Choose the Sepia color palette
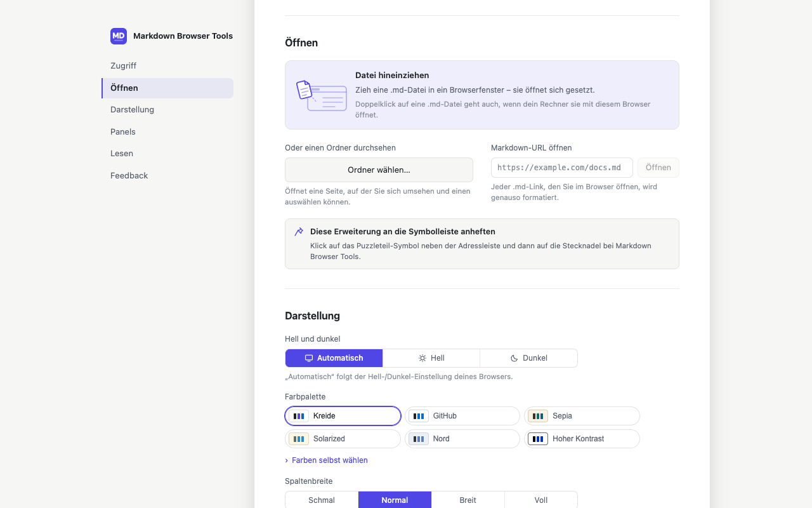812x508 pixels. [582, 416]
